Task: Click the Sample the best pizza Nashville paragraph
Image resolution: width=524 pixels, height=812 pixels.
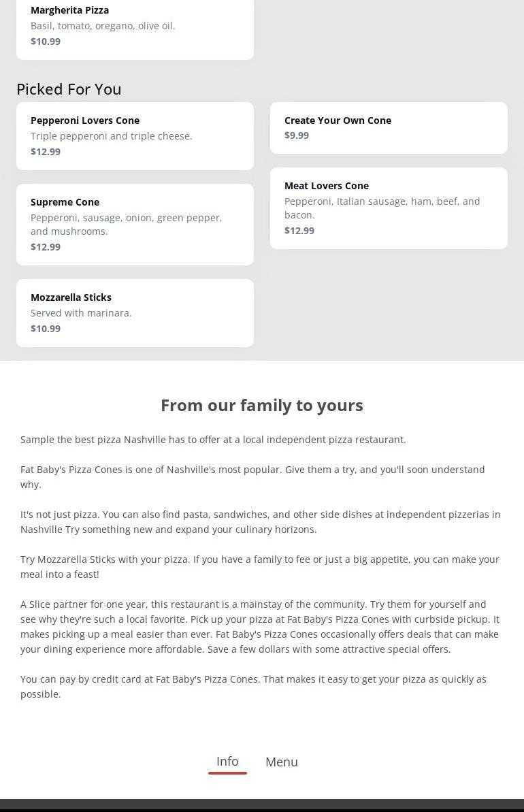Action: [x=213, y=440]
